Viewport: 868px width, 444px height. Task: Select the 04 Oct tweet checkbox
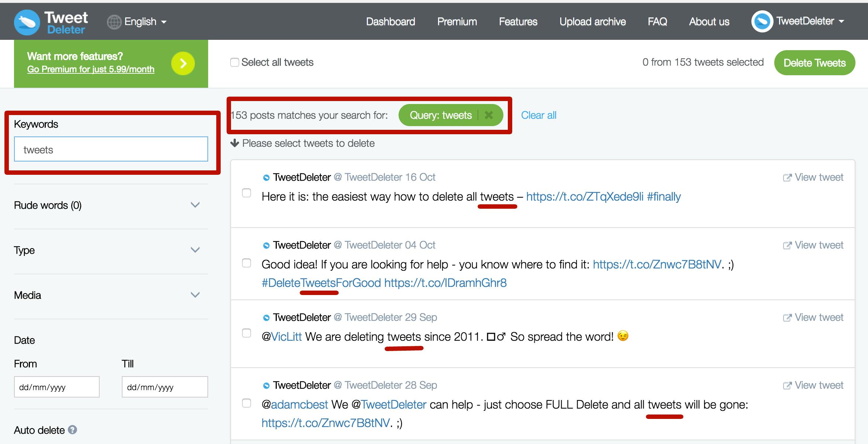[247, 263]
